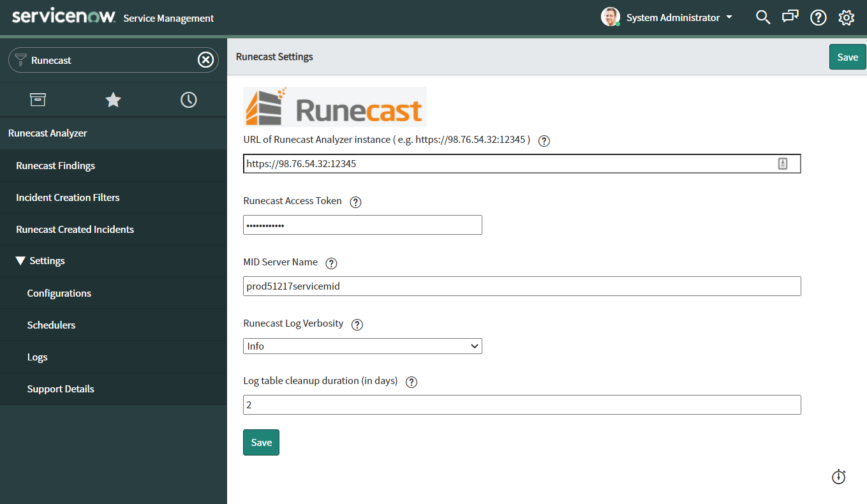
Task: Click into the MID Server Name field
Action: [x=522, y=286]
